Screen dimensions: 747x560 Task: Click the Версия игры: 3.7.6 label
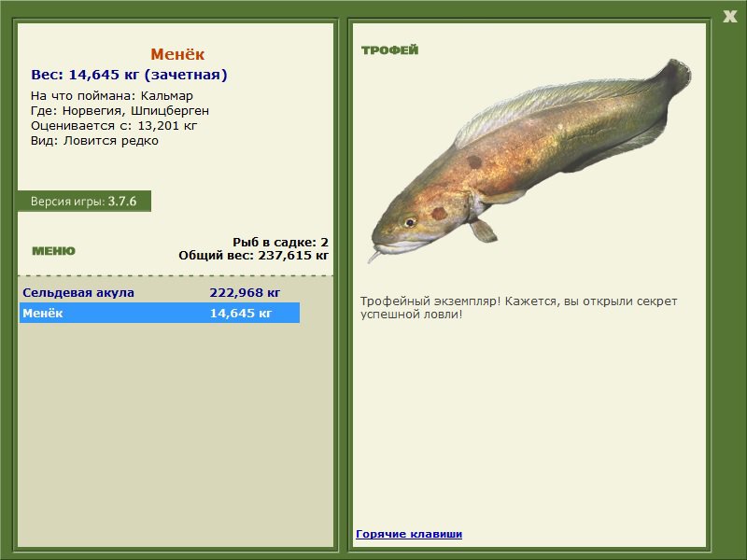[x=84, y=201]
